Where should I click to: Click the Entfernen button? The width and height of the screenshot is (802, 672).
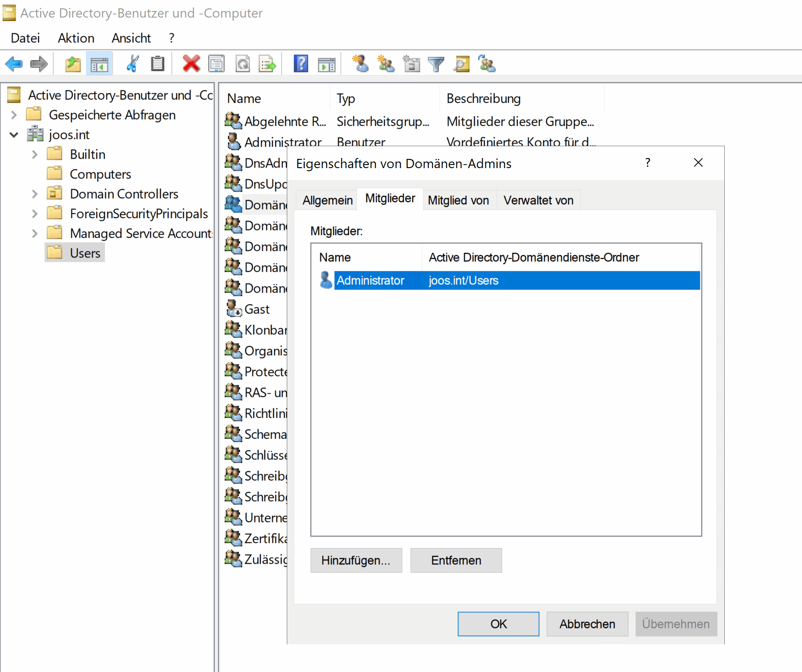456,561
